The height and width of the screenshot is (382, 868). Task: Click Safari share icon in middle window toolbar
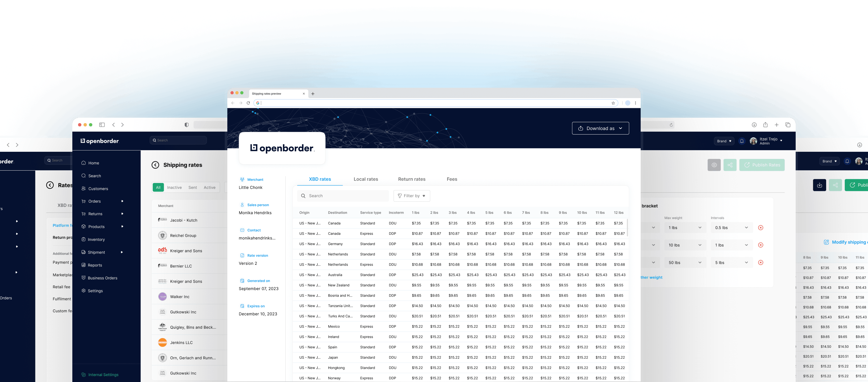(x=765, y=125)
